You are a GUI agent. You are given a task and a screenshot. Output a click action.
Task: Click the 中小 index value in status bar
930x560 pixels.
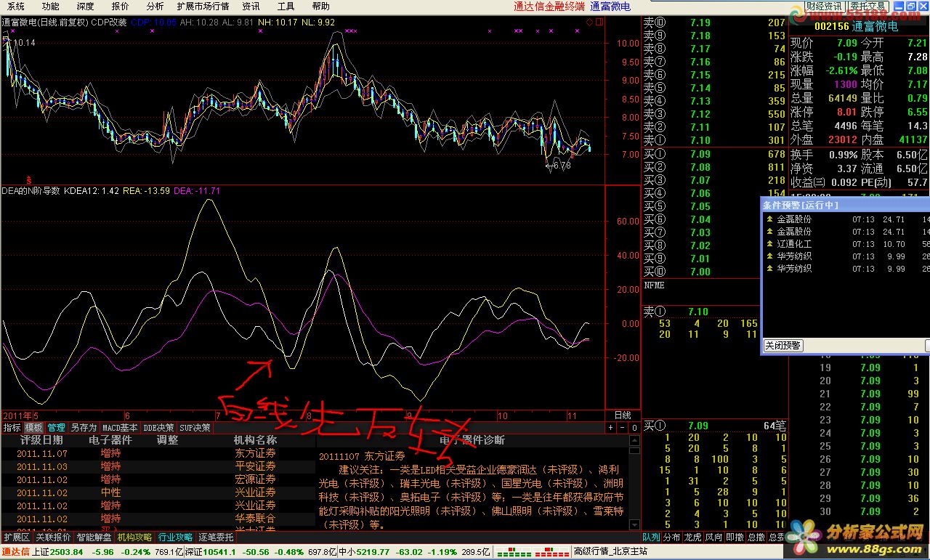(x=373, y=552)
